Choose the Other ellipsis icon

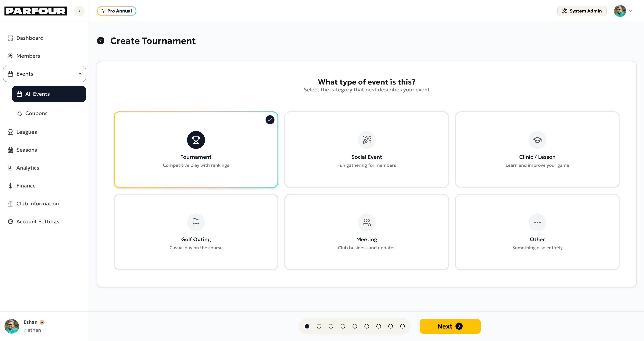[537, 222]
